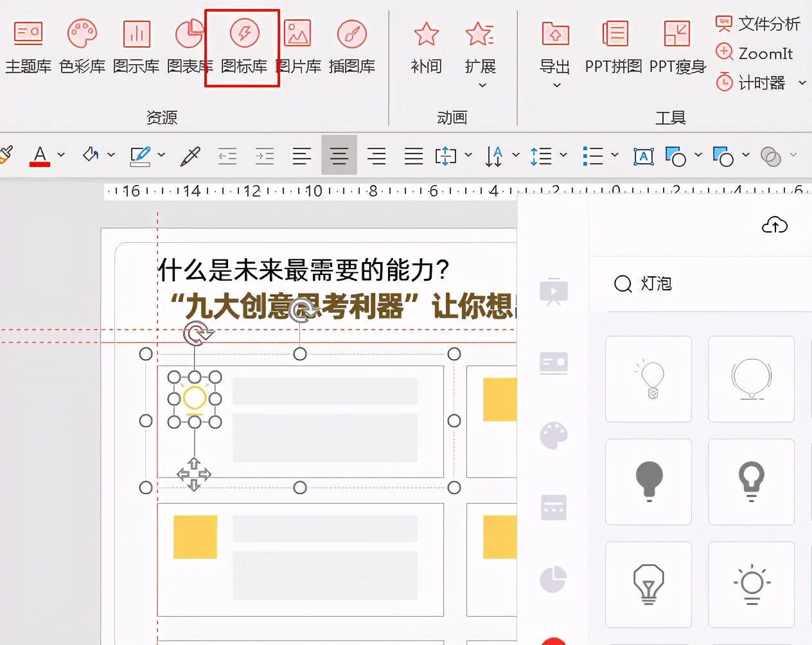Run PPT瘦身 to slim the presentation

pyautogui.click(x=676, y=45)
